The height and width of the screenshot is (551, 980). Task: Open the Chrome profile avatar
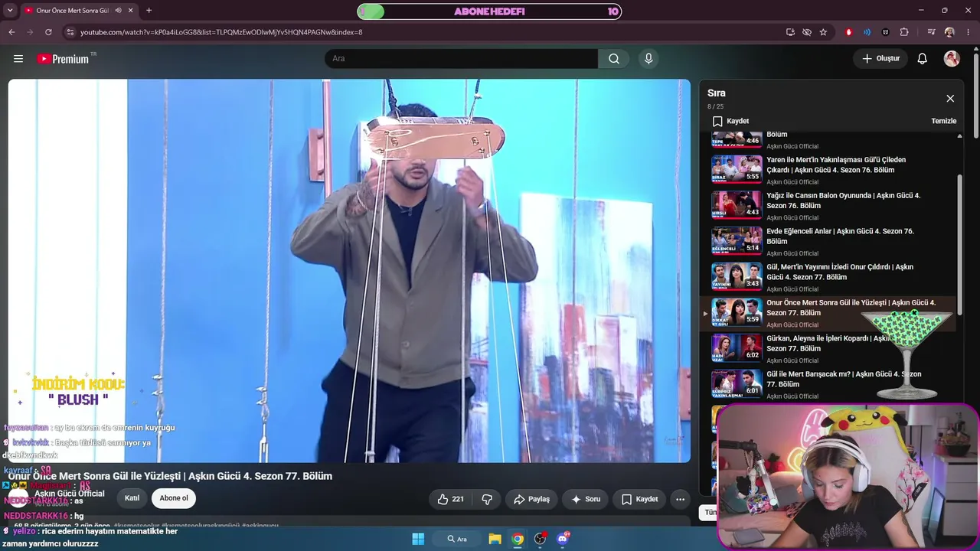tap(949, 32)
